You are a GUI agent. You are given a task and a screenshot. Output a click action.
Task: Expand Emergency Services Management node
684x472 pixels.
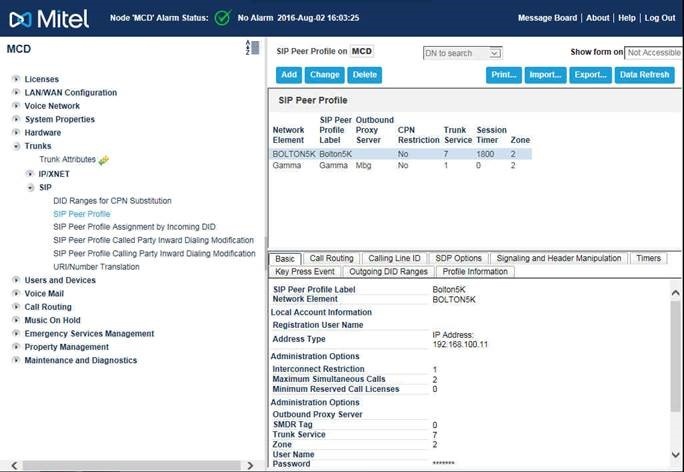pyautogui.click(x=16, y=334)
